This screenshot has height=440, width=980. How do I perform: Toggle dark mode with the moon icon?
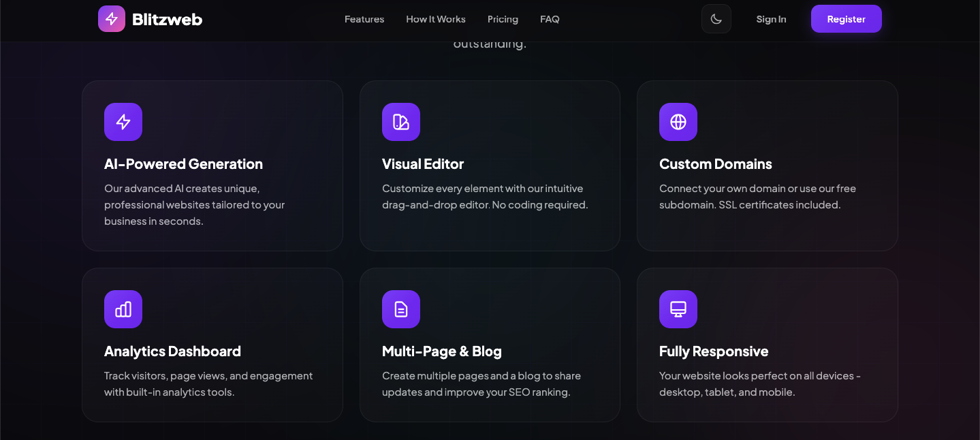click(x=716, y=18)
